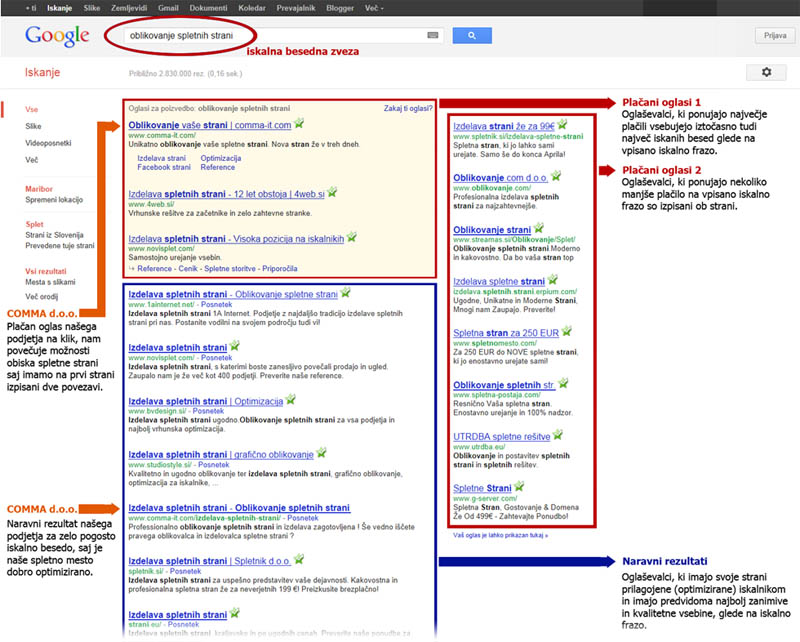
Task: Open Oblikovanje spletnih str. side ad
Action: point(504,385)
